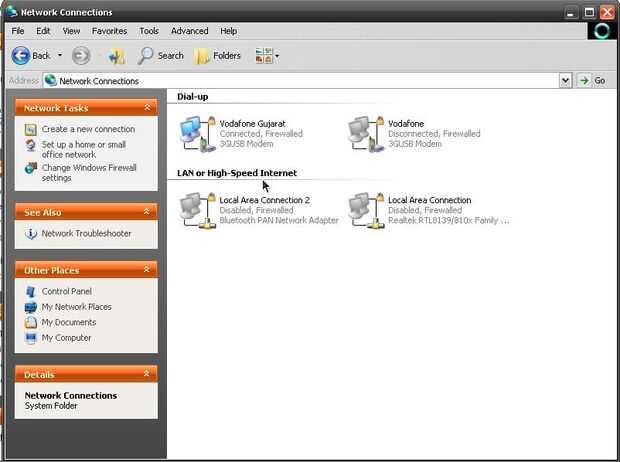Image resolution: width=620 pixels, height=462 pixels.
Task: Collapse the Other Places panel
Action: 147,269
